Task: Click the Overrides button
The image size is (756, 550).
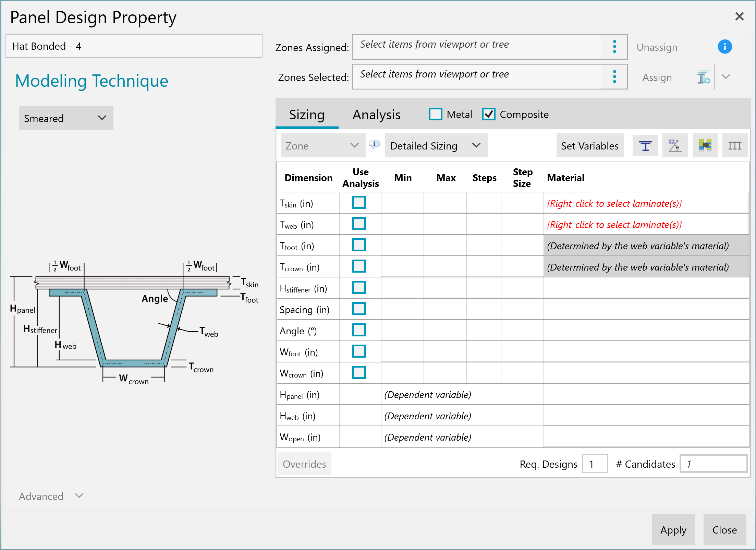Action: 304,464
